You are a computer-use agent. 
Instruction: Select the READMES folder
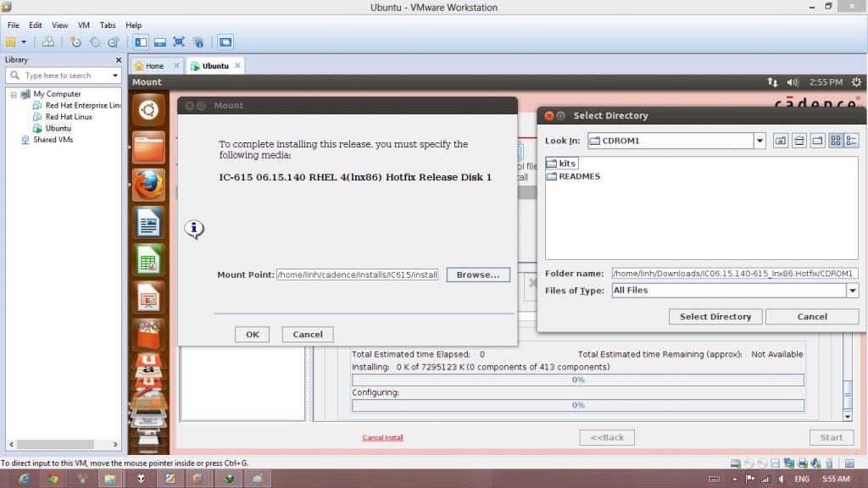573,176
